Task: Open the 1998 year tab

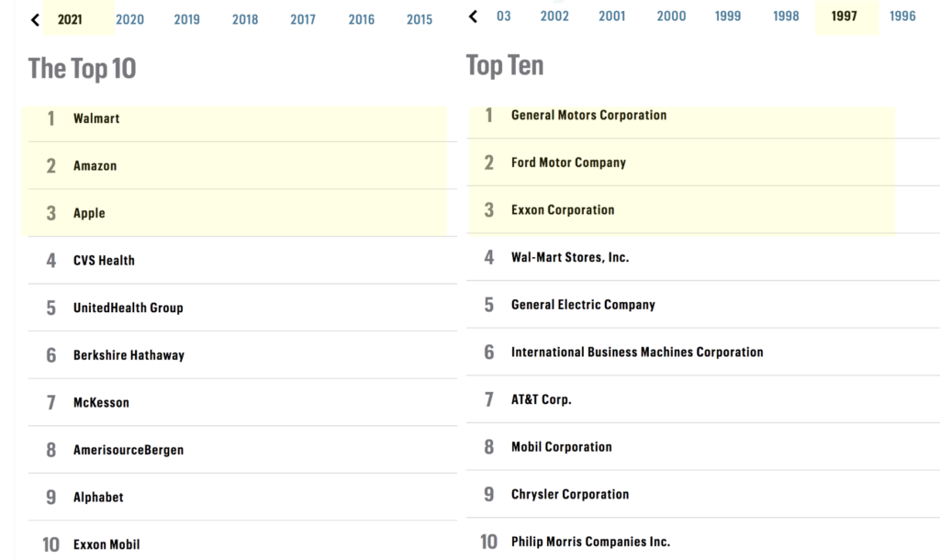Action: click(x=786, y=17)
